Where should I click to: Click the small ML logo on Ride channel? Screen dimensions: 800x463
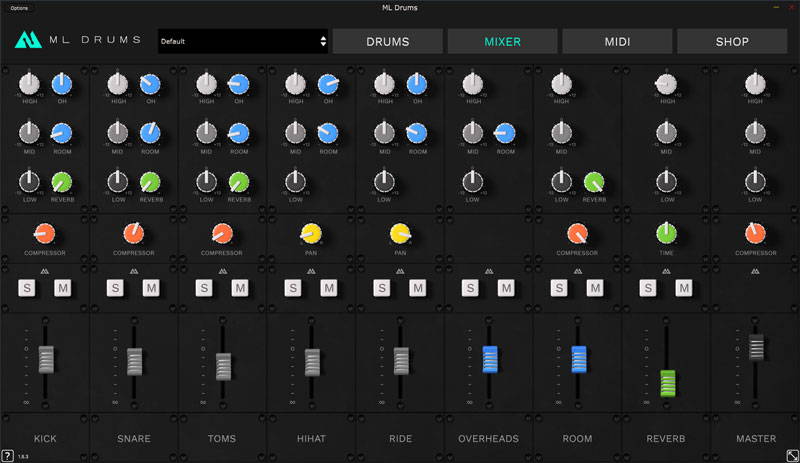click(x=400, y=271)
